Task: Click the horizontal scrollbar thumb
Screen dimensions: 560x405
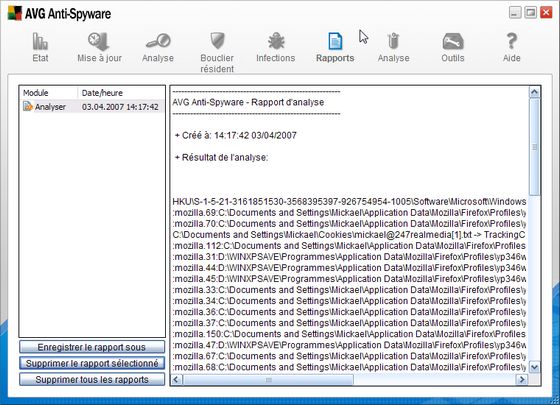Action: 268,380
